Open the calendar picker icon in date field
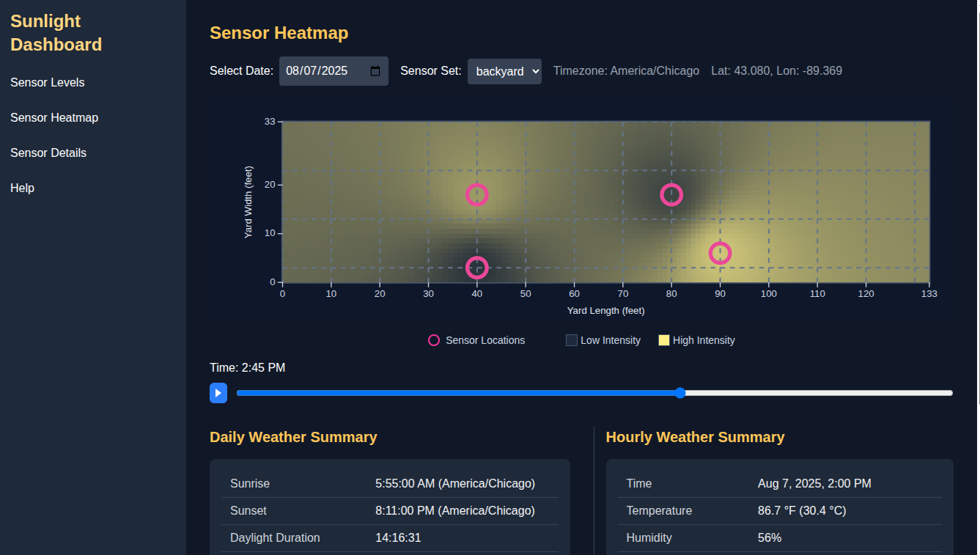This screenshot has width=980, height=555. pos(375,71)
